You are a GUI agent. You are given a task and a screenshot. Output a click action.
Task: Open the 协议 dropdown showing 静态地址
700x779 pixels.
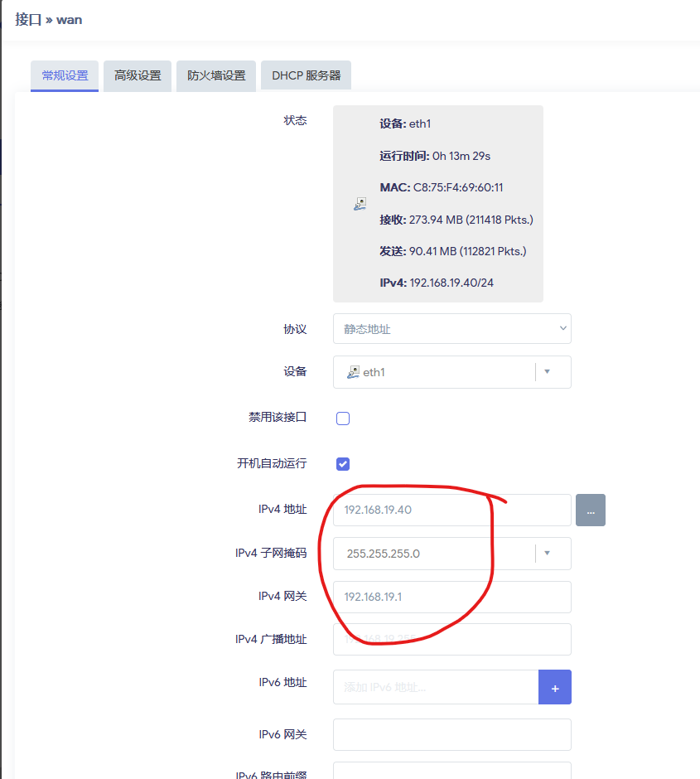tap(451, 329)
